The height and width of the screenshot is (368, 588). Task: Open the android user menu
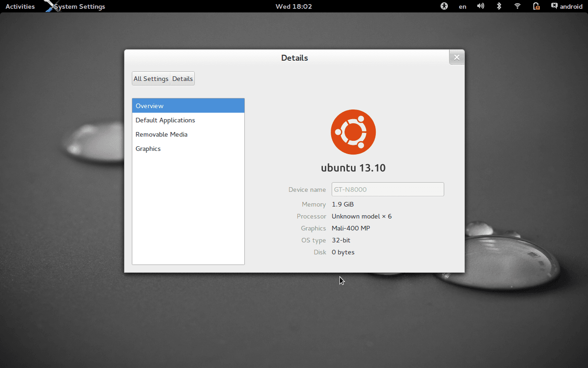(567, 6)
